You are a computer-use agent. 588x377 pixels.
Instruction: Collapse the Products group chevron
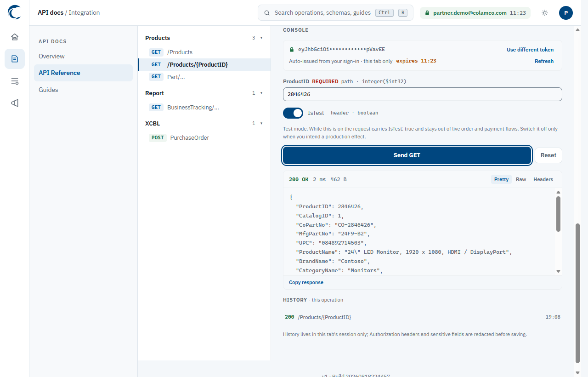click(x=261, y=38)
